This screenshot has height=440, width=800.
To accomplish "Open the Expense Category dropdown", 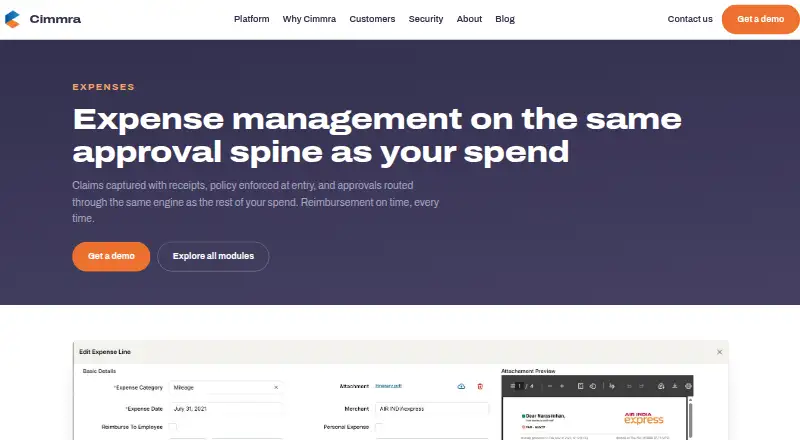I will [x=226, y=387].
